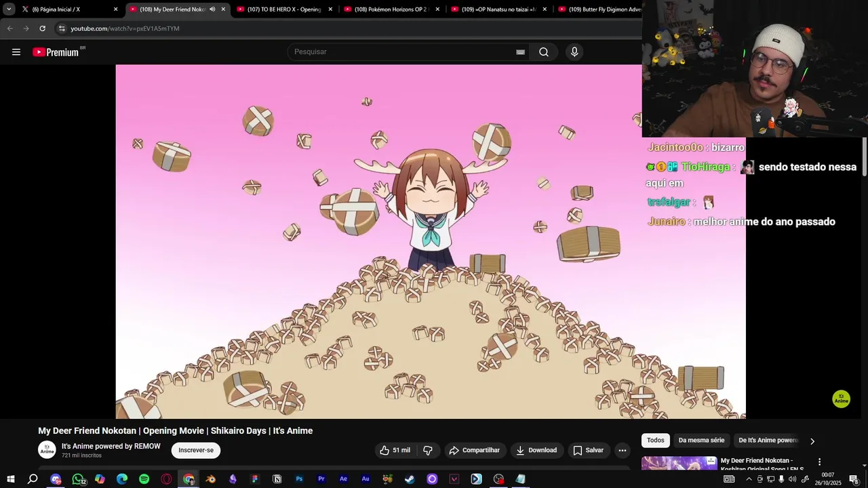Open the notification center with 8 notifications
Screen dimensions: 868x488
point(854,479)
